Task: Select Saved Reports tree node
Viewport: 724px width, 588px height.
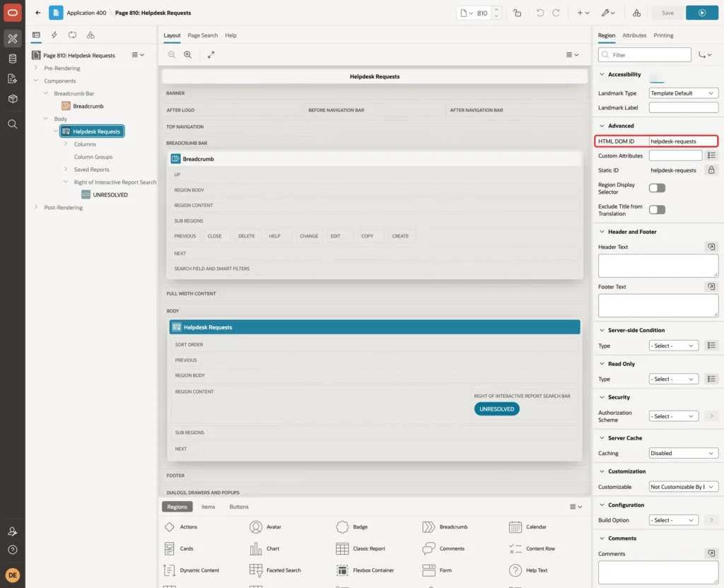Action: pyautogui.click(x=91, y=170)
